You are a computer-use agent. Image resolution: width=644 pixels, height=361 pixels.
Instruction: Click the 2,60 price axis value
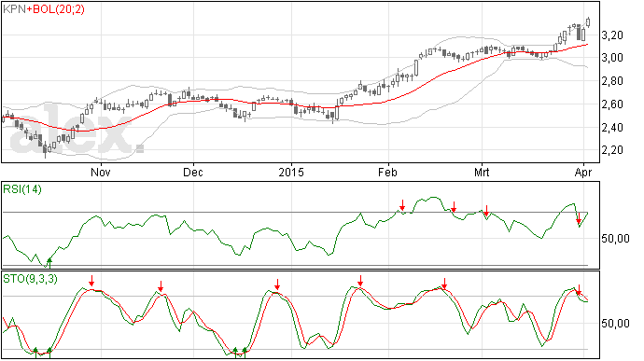pos(612,104)
